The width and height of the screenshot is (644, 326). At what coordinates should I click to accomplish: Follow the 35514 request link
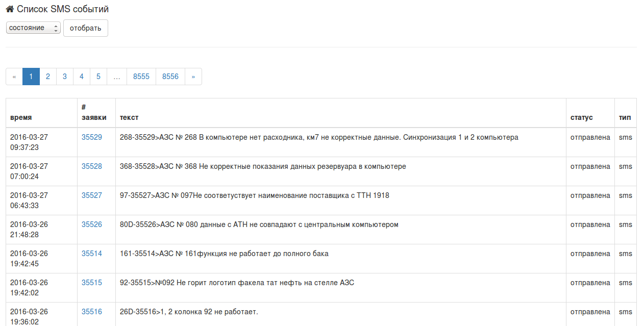(92, 254)
